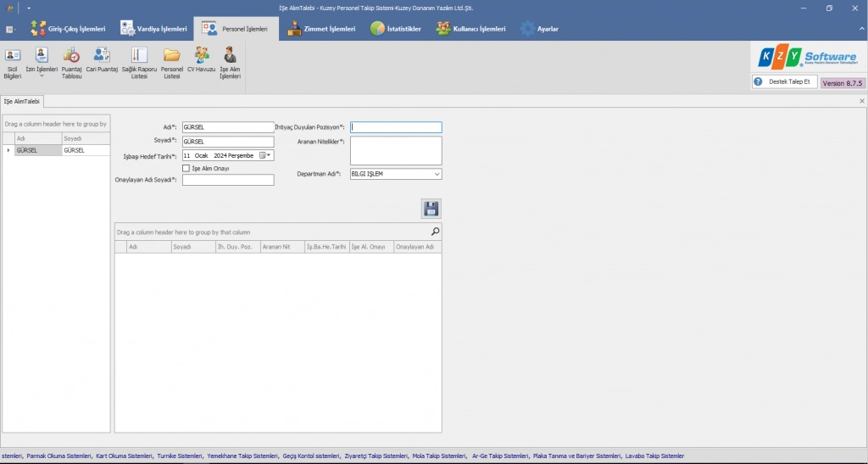Image resolution: width=868 pixels, height=464 pixels.
Task: Open Sicil Bilgileri from the ribbon
Action: click(13, 64)
